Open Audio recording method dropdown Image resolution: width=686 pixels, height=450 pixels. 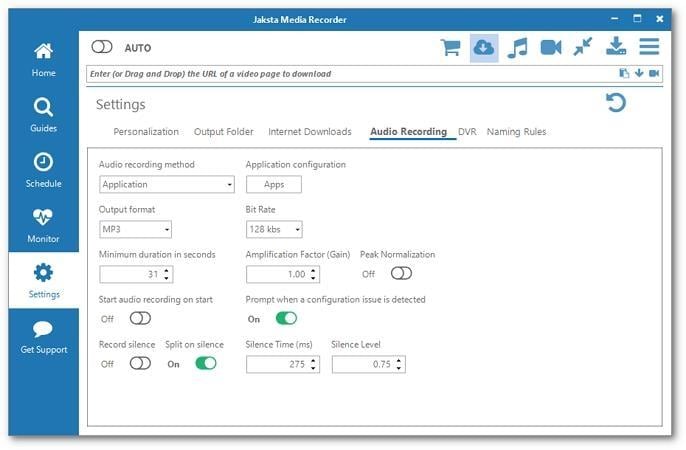coord(167,185)
